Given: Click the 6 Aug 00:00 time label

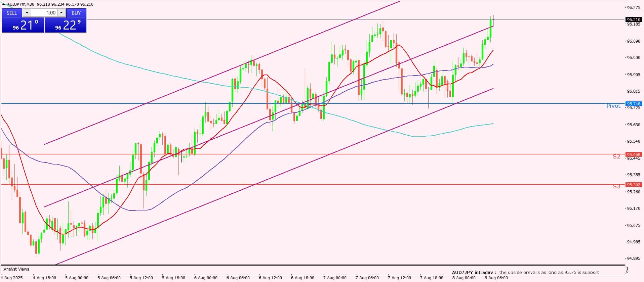Looking at the screenshot, I should coord(206,278).
